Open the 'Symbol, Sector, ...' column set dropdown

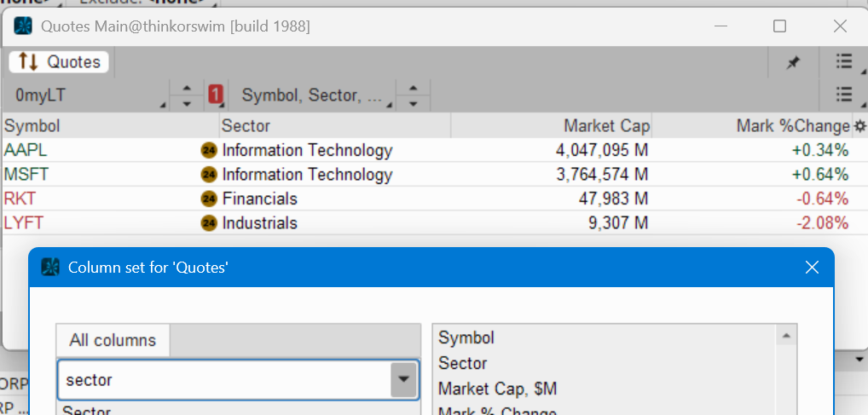point(314,95)
